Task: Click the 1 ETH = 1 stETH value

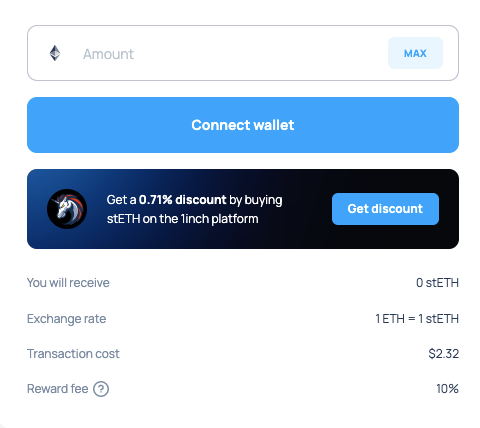Action: 417,319
